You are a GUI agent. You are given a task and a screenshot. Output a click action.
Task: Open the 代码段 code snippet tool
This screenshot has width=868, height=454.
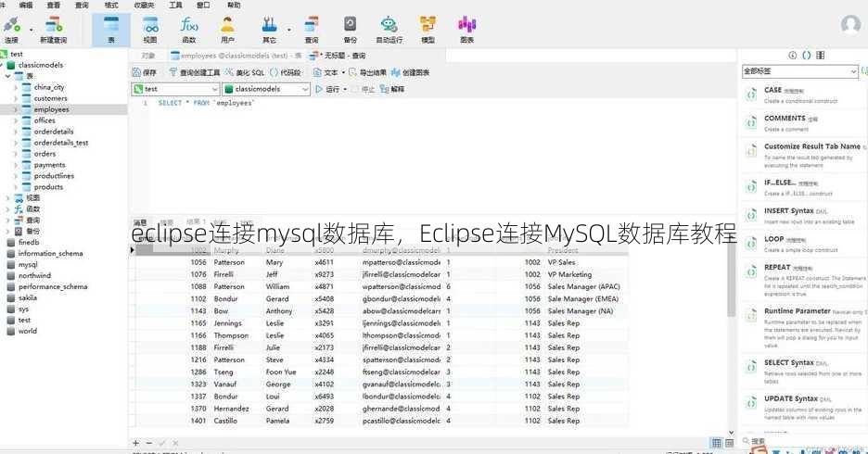285,72
